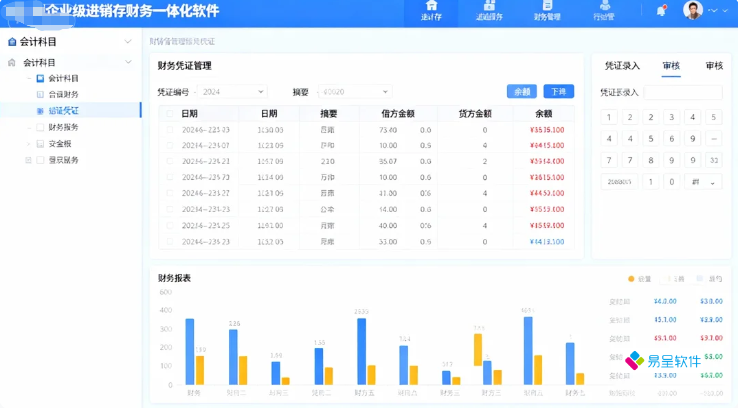Select the row with balance ¥3535.100
This screenshot has height=408, width=738.
[169, 130]
